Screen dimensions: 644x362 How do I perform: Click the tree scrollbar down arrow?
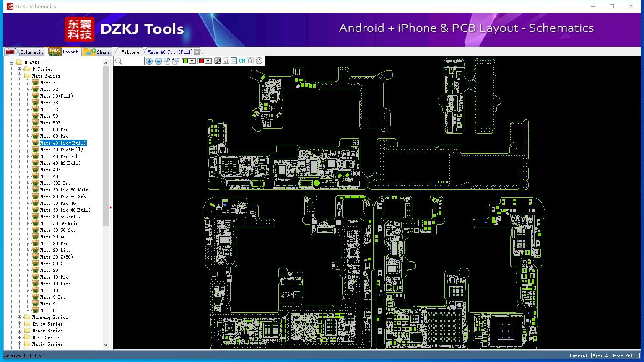pyautogui.click(x=106, y=345)
